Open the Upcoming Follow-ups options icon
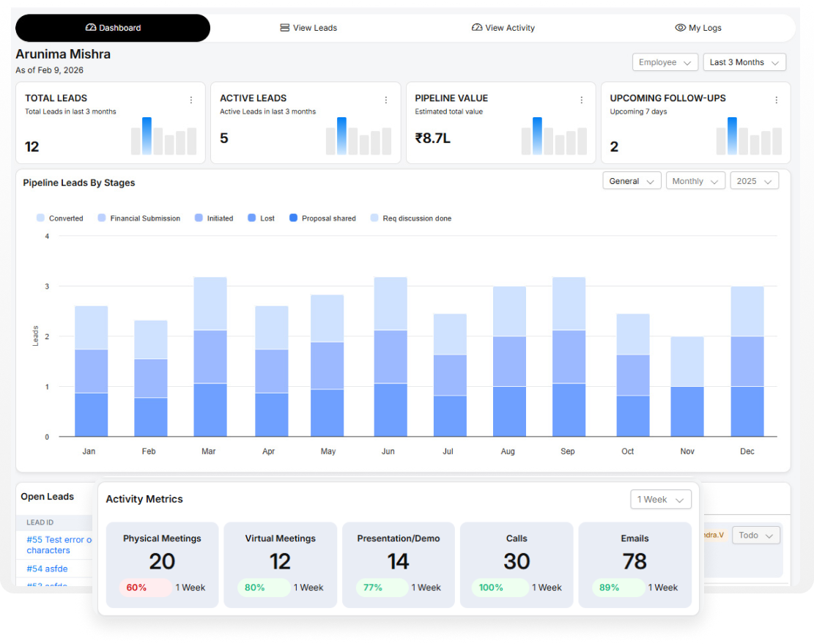The width and height of the screenshot is (814, 644). (777, 100)
